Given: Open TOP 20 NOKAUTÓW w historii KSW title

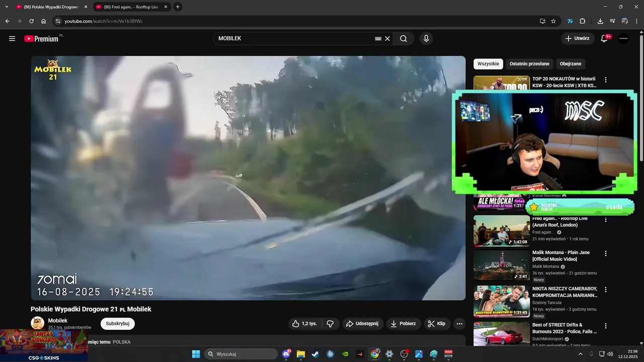Looking at the screenshot, I should (565, 82).
